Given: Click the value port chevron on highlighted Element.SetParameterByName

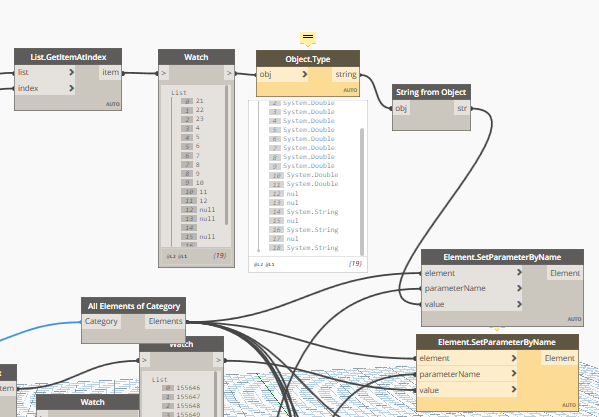Looking at the screenshot, I should click(x=514, y=390).
